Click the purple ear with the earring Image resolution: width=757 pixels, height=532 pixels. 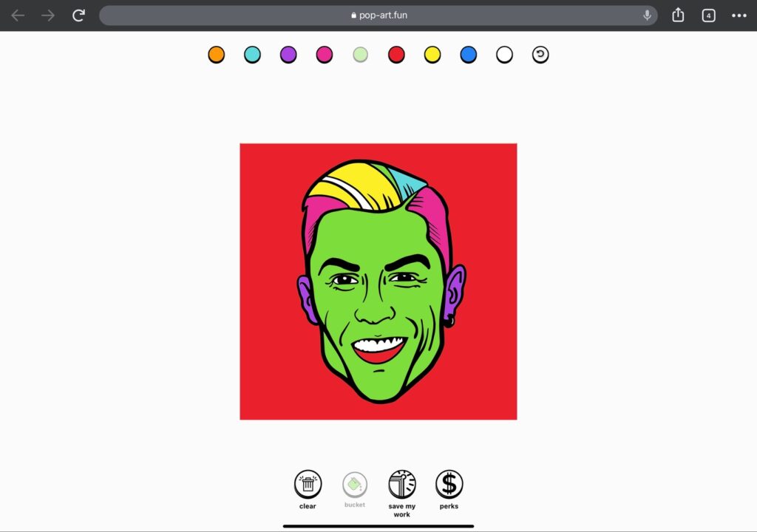click(x=454, y=292)
